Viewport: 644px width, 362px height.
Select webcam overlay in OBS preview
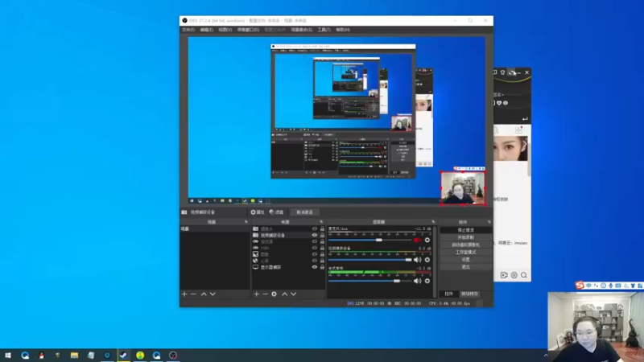coord(463,188)
